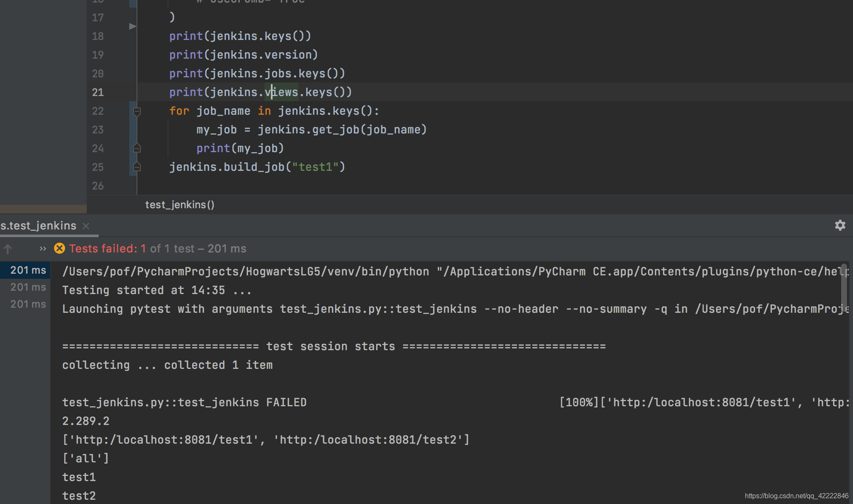The height and width of the screenshot is (504, 853).
Task: Click line number 21 in the gutter
Action: point(98,92)
